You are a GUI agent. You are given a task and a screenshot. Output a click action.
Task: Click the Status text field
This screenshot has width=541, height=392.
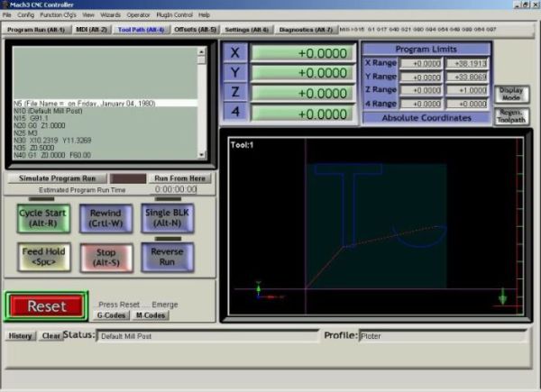point(207,336)
